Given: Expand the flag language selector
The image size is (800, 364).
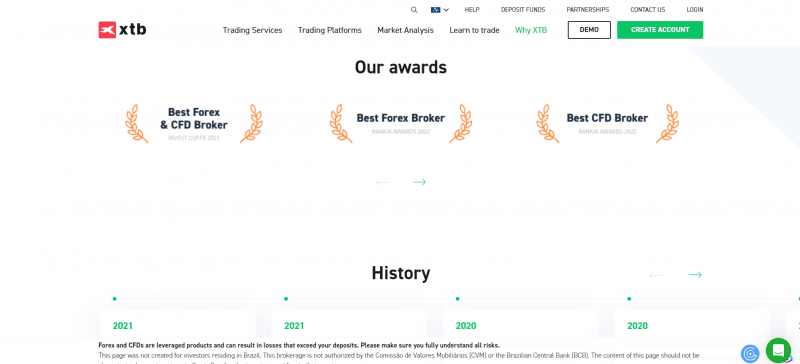Looking at the screenshot, I should [x=439, y=10].
